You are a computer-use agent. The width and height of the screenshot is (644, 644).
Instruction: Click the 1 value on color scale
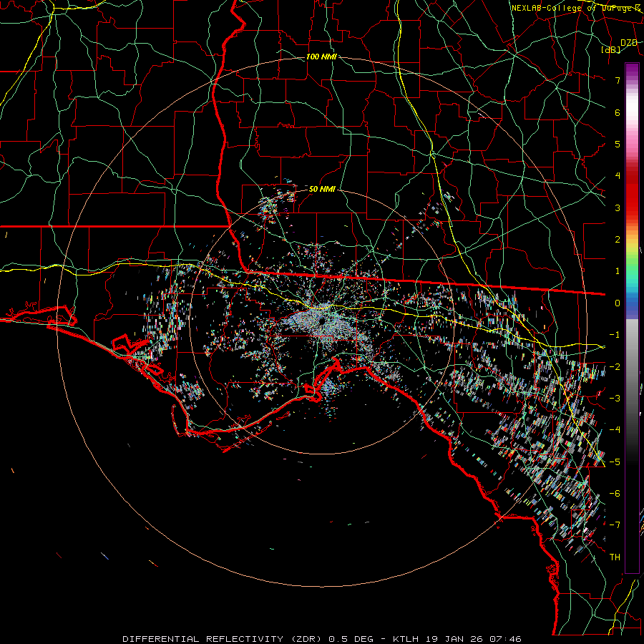click(x=618, y=271)
